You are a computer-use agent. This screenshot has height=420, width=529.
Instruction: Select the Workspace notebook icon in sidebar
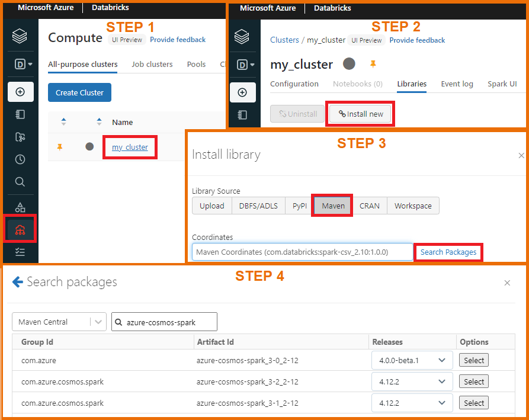pos(20,114)
